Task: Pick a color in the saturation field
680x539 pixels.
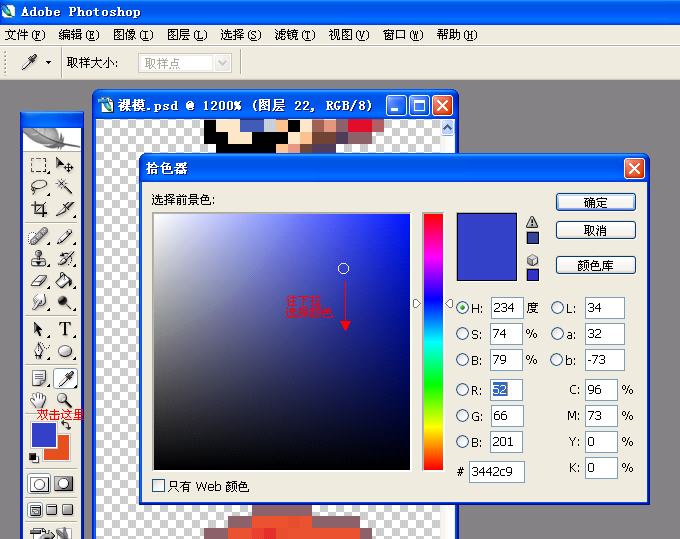Action: (281, 342)
